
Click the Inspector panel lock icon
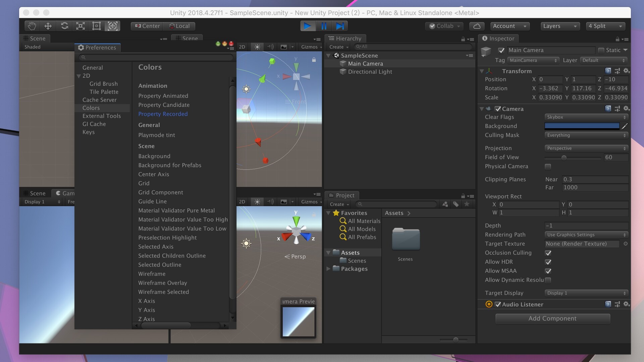pos(617,39)
